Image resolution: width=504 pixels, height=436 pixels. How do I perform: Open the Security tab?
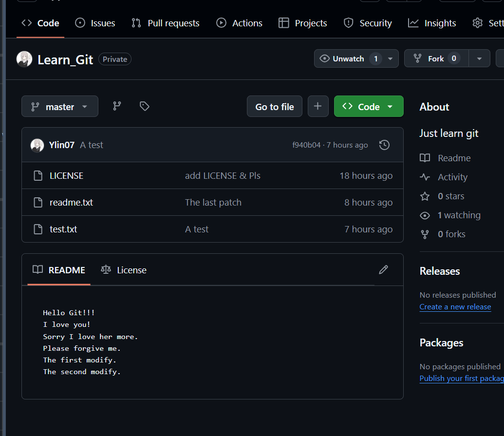368,23
